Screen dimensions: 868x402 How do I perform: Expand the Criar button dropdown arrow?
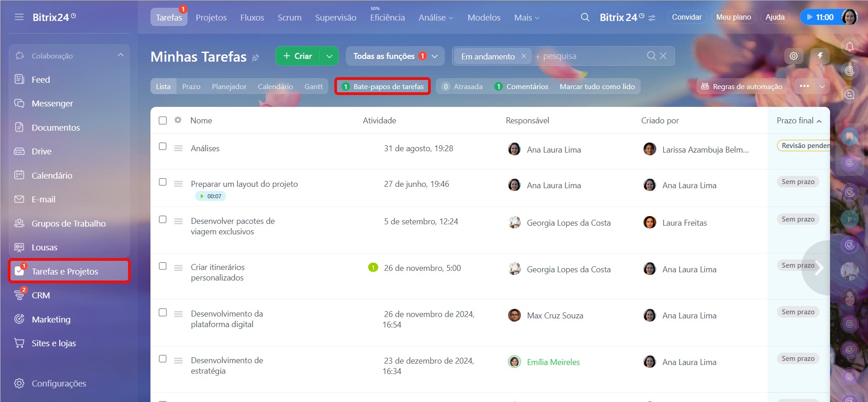point(329,56)
